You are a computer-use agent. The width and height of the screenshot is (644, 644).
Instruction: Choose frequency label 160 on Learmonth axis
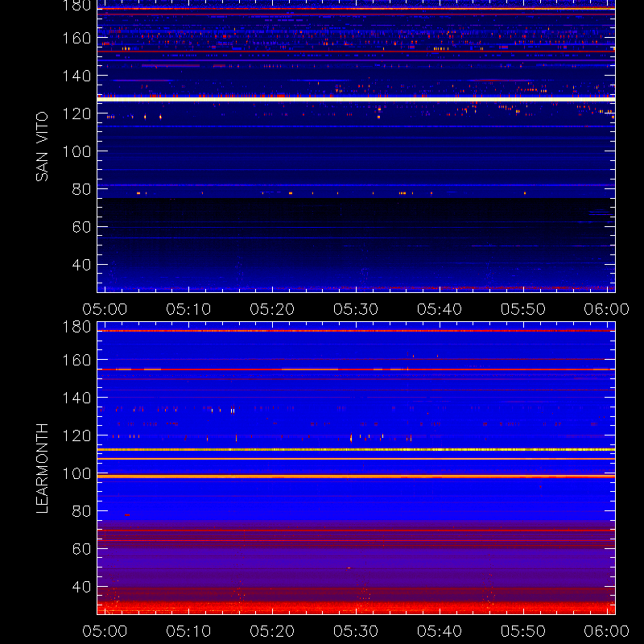pos(76,360)
